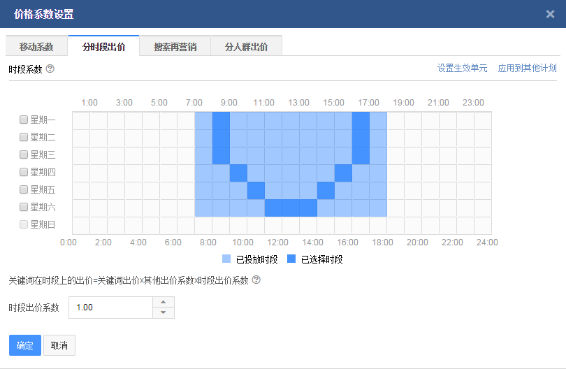
Task: Close the 价格系数设置 dialog
Action: 550,14
